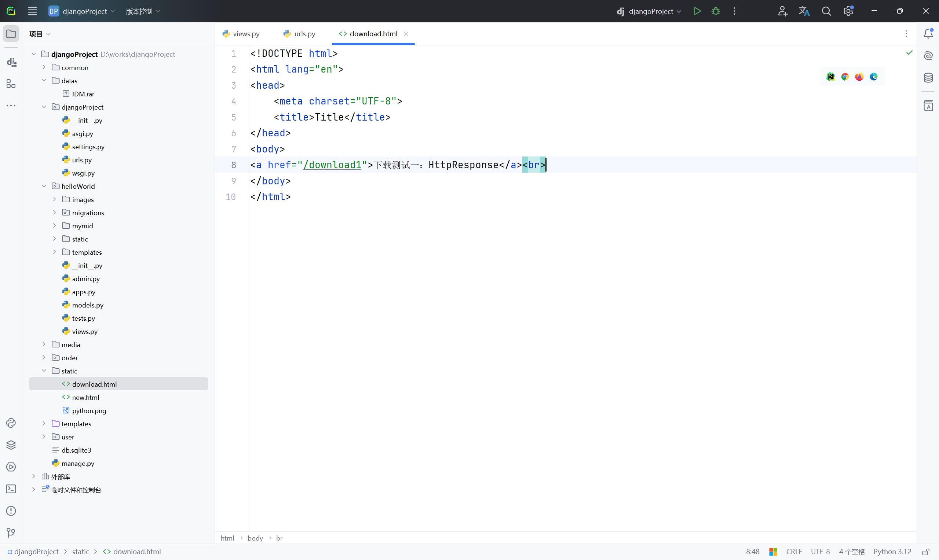Open more run actions menu
The height and width of the screenshot is (560, 939).
coord(734,11)
